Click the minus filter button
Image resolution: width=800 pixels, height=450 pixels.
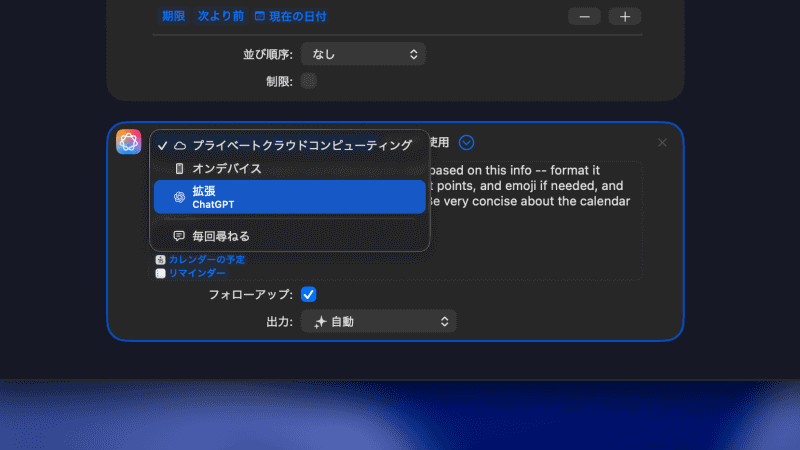584,17
